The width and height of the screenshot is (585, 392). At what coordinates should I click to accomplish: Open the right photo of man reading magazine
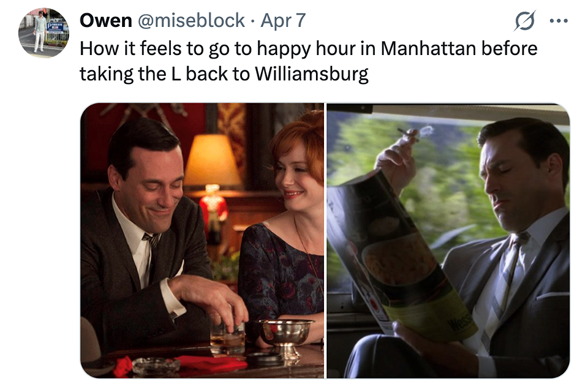coord(448,241)
